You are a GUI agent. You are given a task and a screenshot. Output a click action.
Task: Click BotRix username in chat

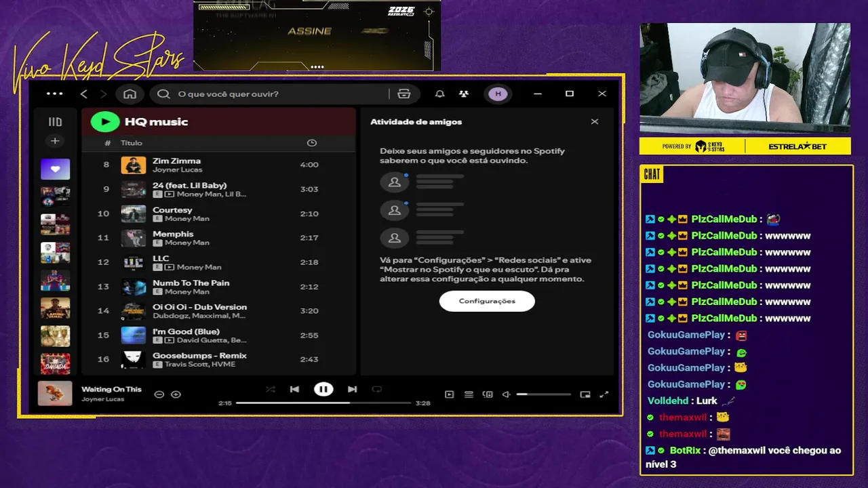point(685,450)
